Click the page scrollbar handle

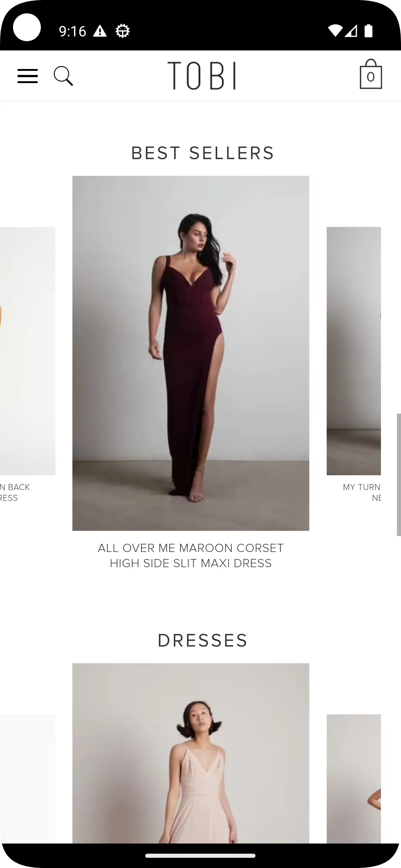(399, 475)
